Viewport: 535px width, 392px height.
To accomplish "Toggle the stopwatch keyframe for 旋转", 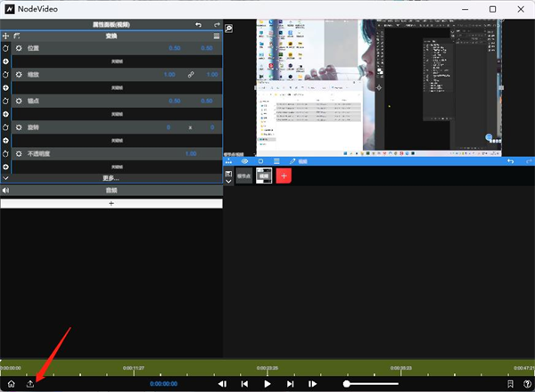I will click(5, 127).
